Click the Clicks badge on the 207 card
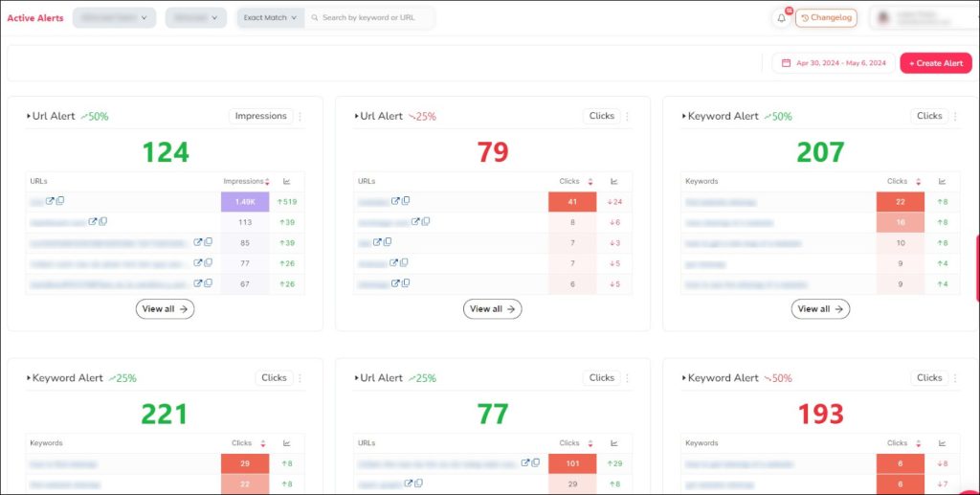The width and height of the screenshot is (980, 495). 929,116
